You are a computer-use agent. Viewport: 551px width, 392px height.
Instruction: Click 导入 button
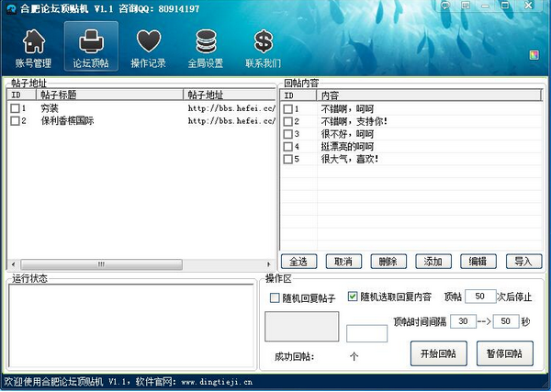[523, 262]
